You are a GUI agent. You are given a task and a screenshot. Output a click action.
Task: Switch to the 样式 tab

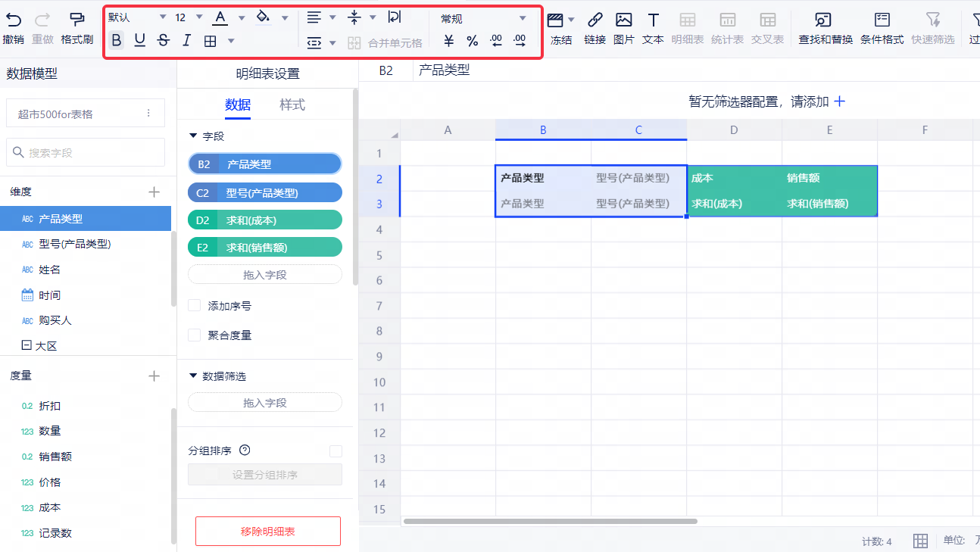(x=292, y=105)
